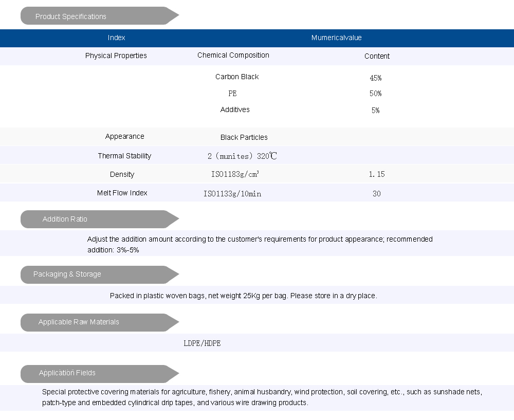The image size is (514, 420).
Task: Click the Chemical Composition cell
Action: [233, 55]
